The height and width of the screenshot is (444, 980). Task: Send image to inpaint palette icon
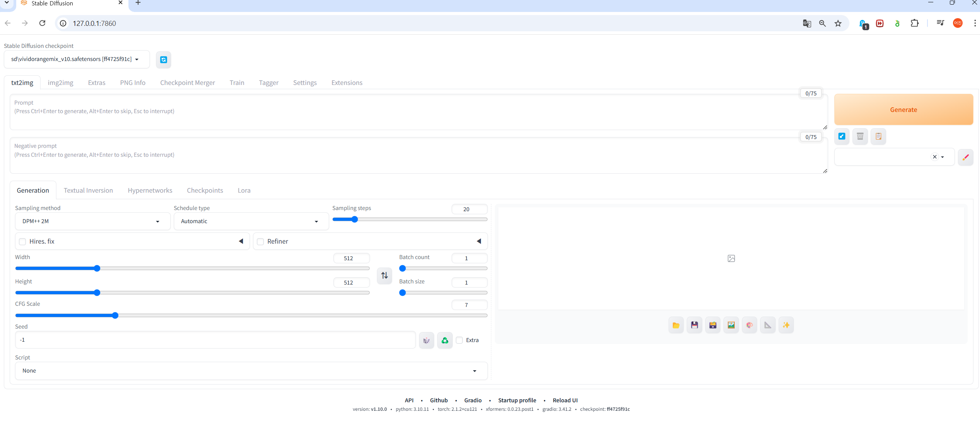tap(749, 325)
